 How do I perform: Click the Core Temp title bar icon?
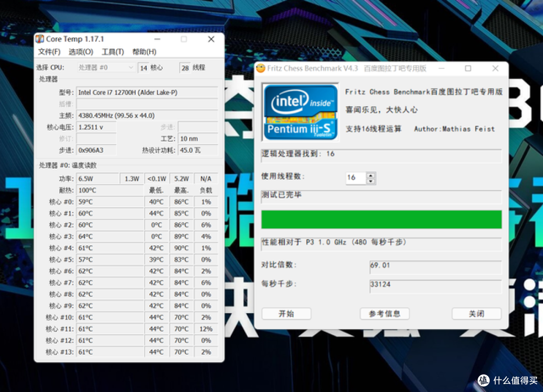point(40,39)
